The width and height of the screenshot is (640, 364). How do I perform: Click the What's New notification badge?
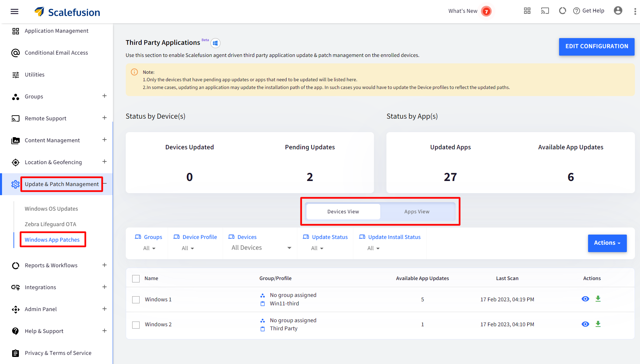pyautogui.click(x=486, y=11)
